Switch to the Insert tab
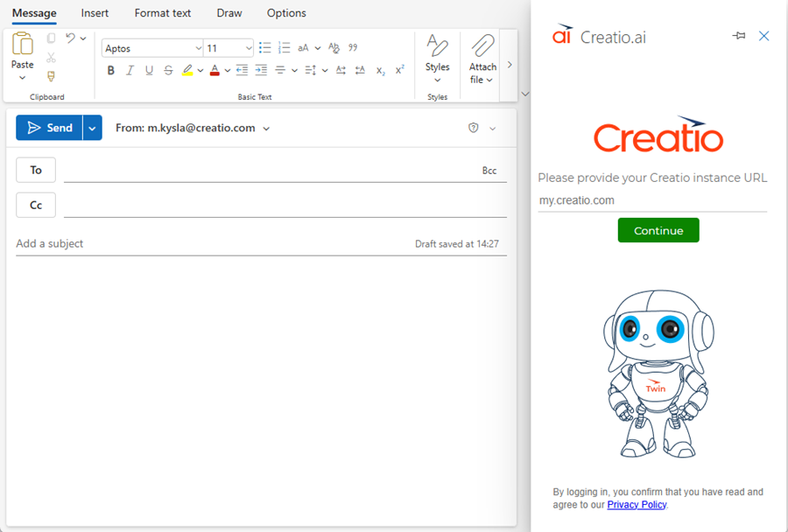Image resolution: width=788 pixels, height=532 pixels. click(x=95, y=13)
